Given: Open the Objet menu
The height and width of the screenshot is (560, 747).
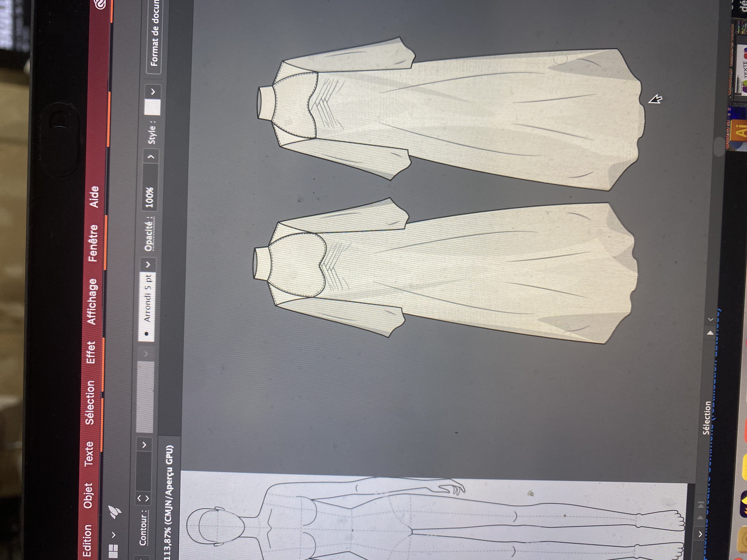Looking at the screenshot, I should (x=88, y=496).
